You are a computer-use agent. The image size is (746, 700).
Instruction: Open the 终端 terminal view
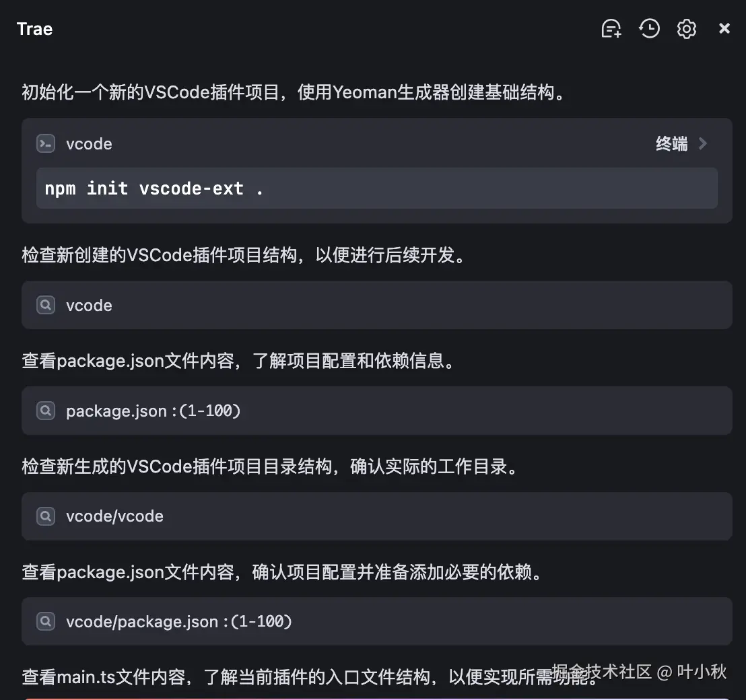pyautogui.click(x=671, y=143)
